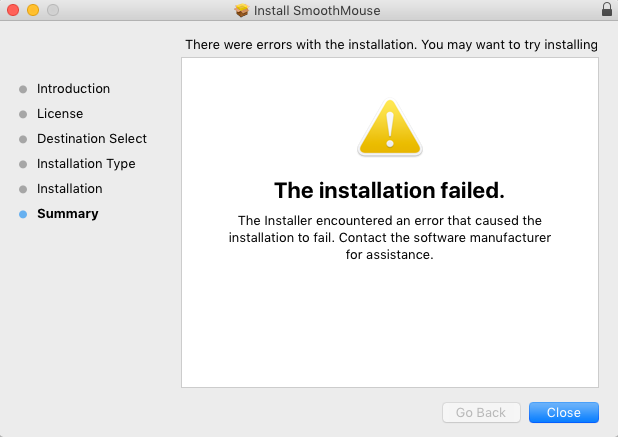The width and height of the screenshot is (618, 437).
Task: Click the License step bullet
Action: pyautogui.click(x=23, y=114)
